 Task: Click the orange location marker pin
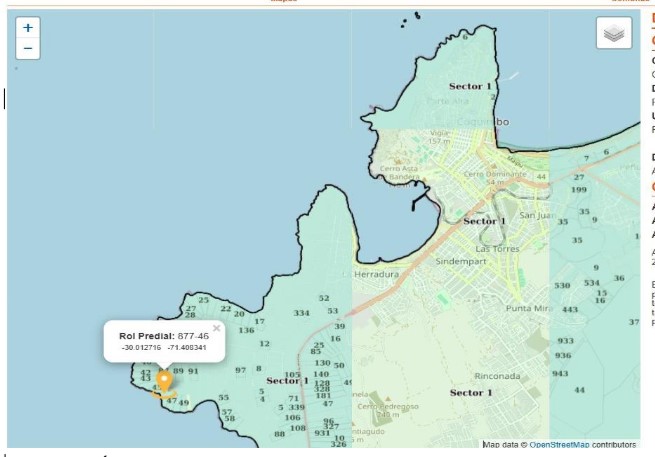164,383
